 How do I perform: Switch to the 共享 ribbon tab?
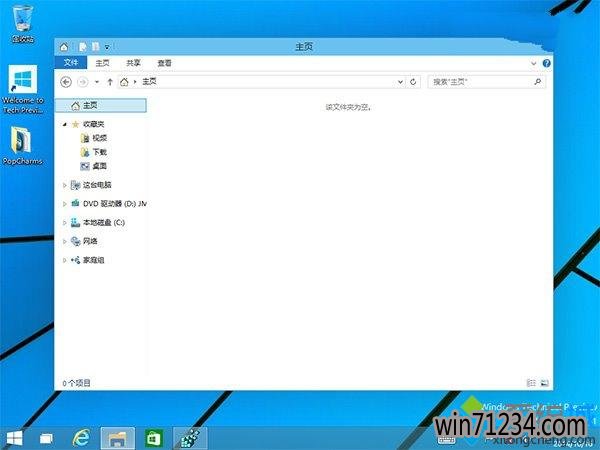(133, 63)
